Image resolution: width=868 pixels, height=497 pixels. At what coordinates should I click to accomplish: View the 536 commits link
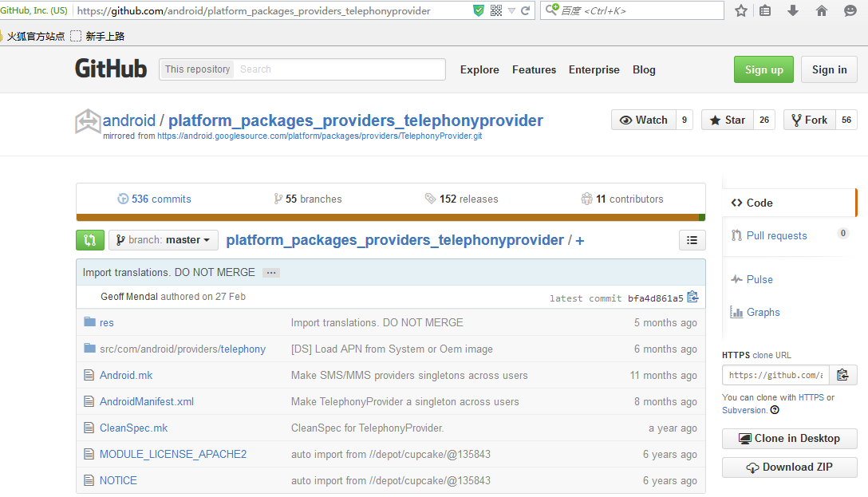(155, 199)
